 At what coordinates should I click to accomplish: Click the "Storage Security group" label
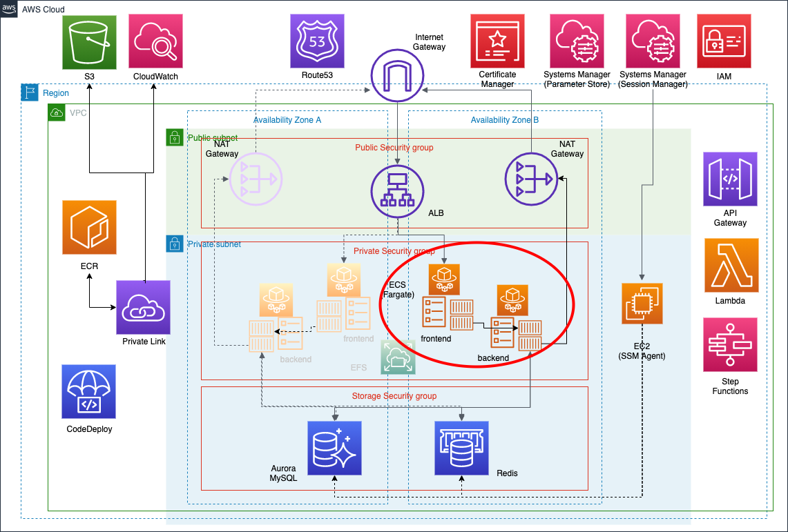[x=394, y=396]
